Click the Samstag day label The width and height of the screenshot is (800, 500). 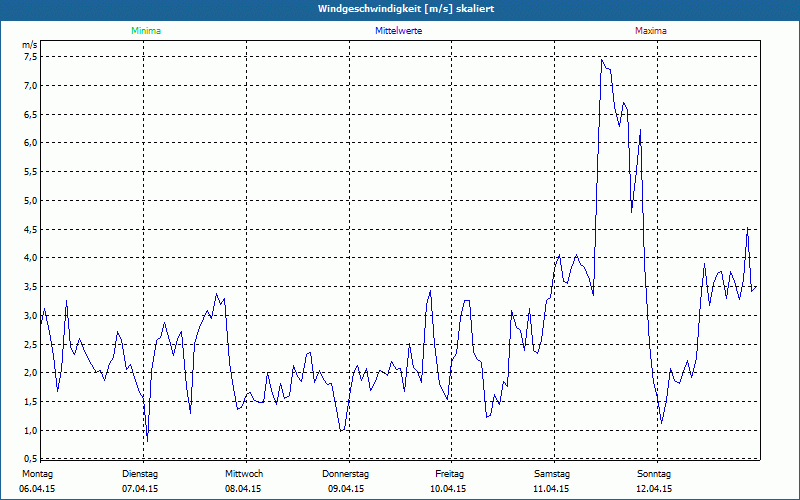click(552, 474)
